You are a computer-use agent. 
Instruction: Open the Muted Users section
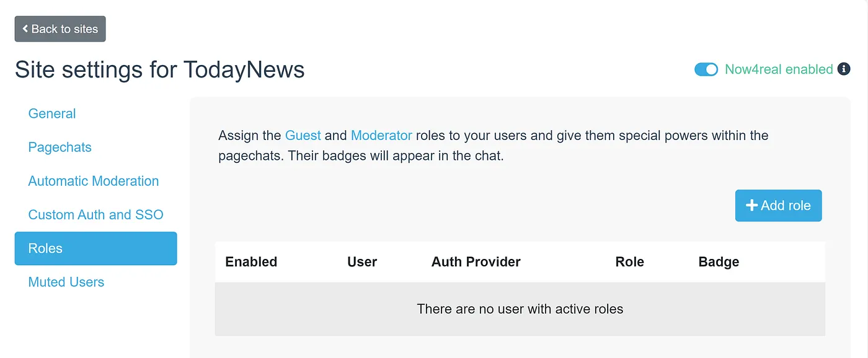66,282
